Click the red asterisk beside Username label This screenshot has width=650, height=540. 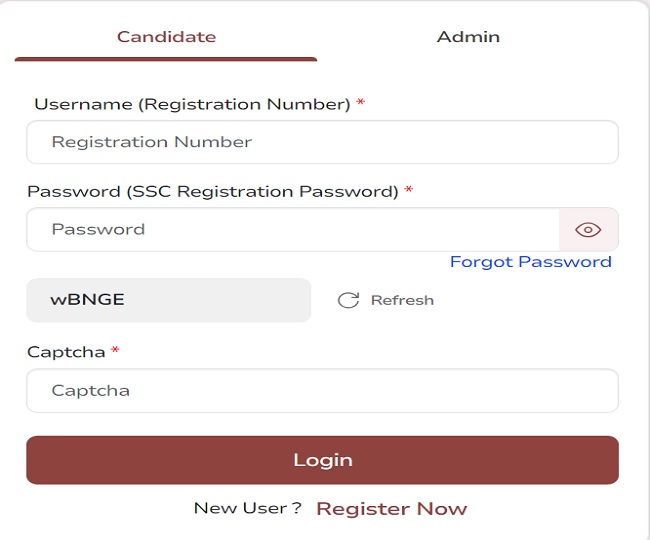361,104
